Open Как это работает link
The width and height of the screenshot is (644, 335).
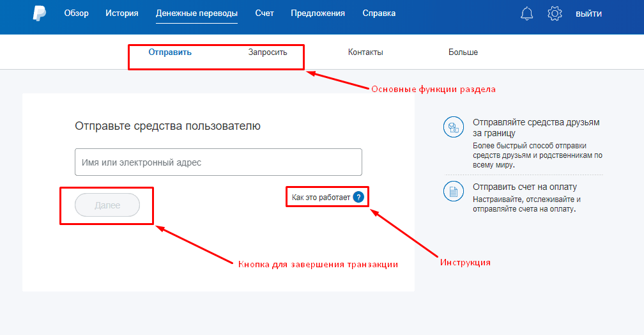tap(321, 198)
